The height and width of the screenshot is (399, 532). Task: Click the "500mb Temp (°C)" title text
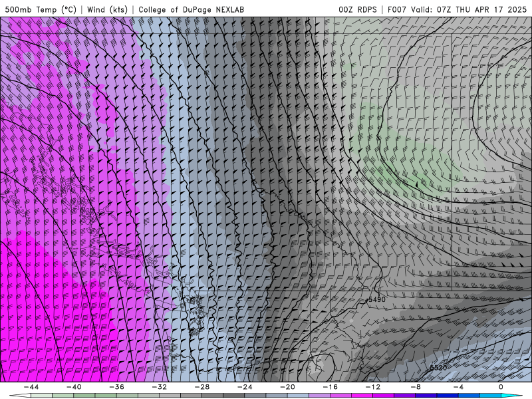pyautogui.click(x=41, y=9)
